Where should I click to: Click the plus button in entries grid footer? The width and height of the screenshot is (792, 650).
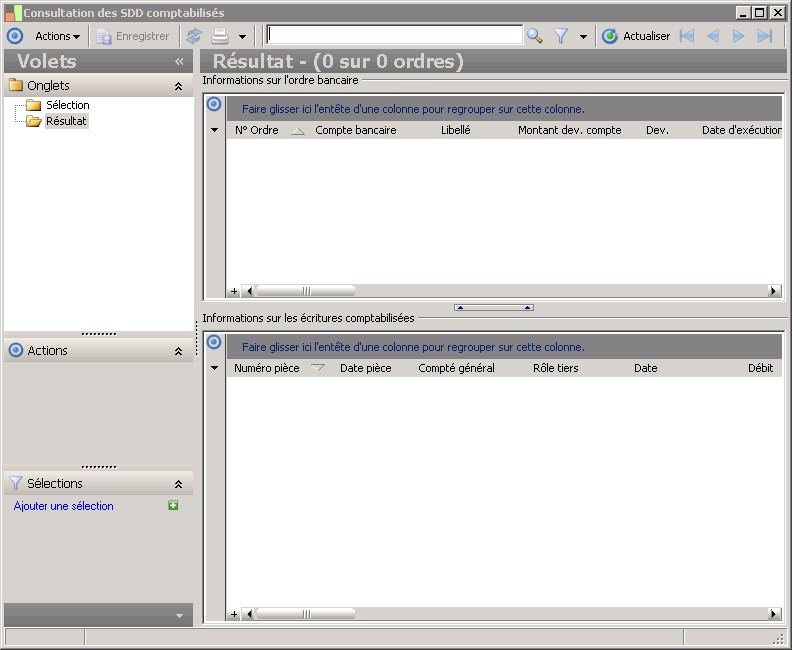234,614
